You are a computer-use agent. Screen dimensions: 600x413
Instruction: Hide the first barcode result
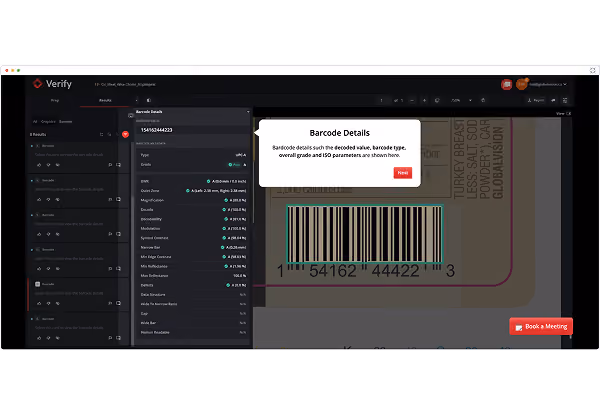(x=58, y=165)
